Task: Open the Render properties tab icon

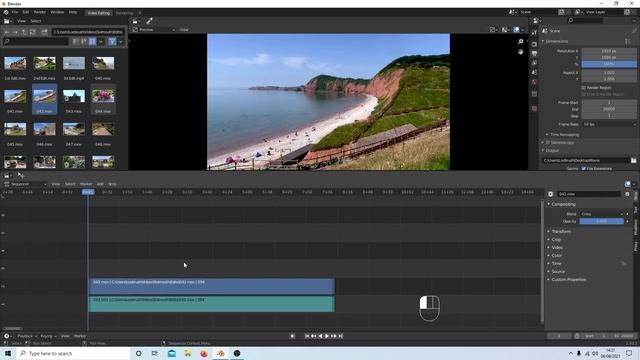Action: click(534, 44)
